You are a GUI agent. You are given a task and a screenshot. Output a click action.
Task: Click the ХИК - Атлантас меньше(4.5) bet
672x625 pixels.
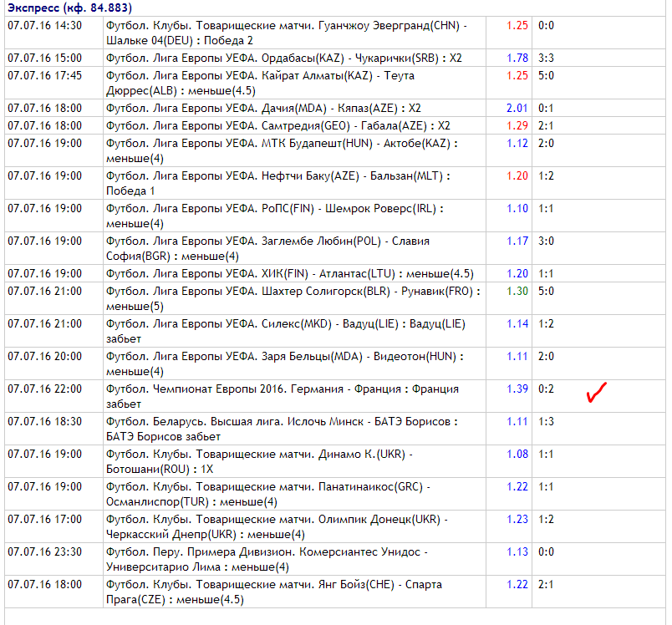(x=290, y=273)
